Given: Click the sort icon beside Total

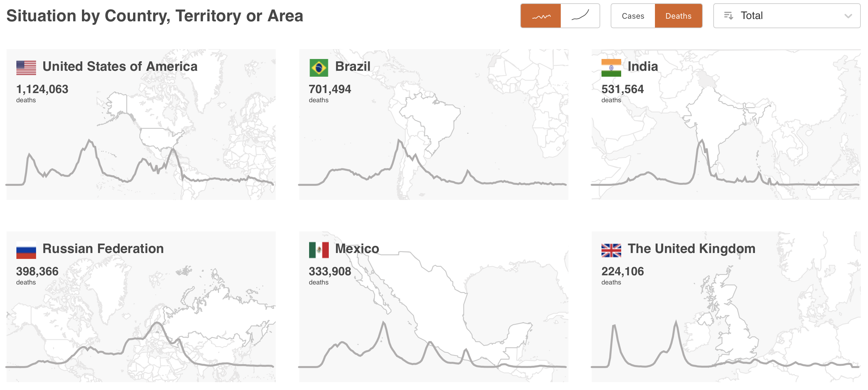Looking at the screenshot, I should click(x=728, y=16).
